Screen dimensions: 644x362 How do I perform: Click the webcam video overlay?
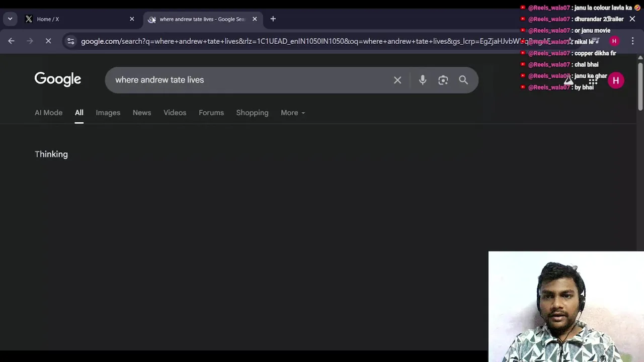(566, 307)
